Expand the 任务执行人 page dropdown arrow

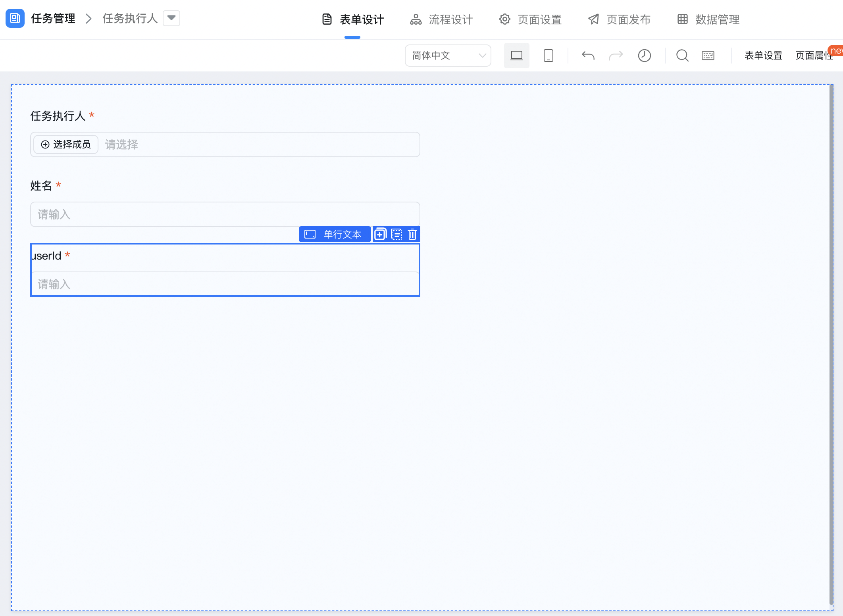pos(171,18)
